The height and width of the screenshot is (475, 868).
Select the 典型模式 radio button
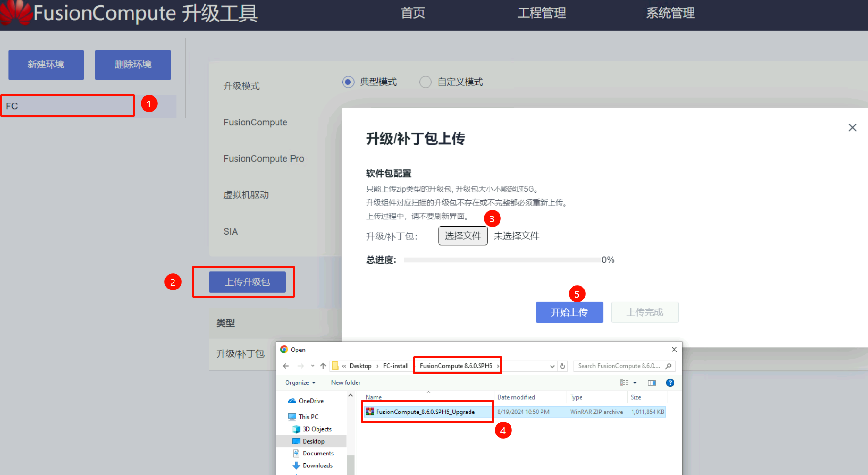click(348, 82)
